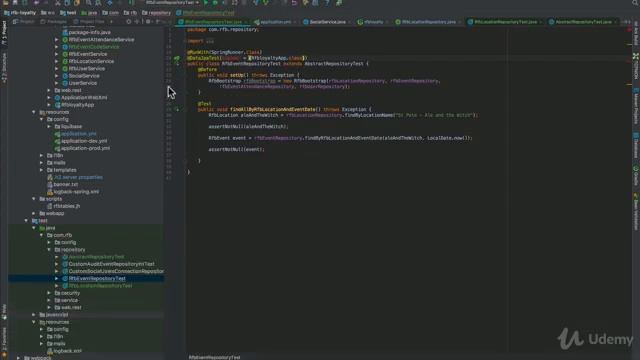Click the test folder in the navigation bar
Image resolution: width=640 pixels, height=360 pixels.
[68, 13]
